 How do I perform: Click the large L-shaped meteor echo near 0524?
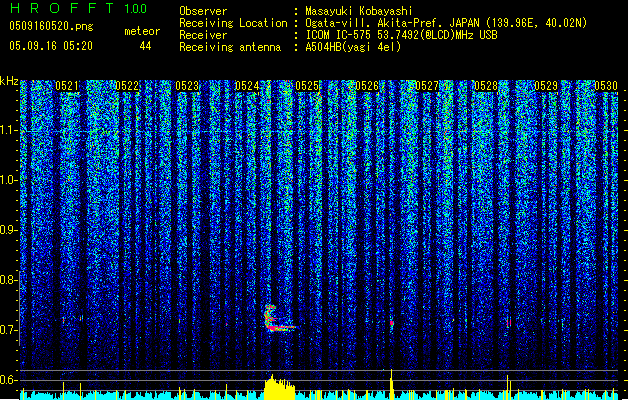[279, 319]
